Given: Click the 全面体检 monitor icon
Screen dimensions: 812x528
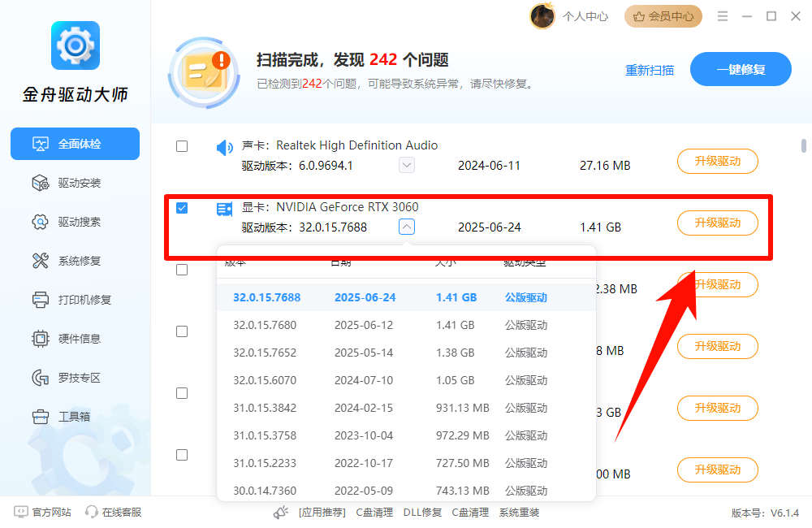Looking at the screenshot, I should (41, 144).
